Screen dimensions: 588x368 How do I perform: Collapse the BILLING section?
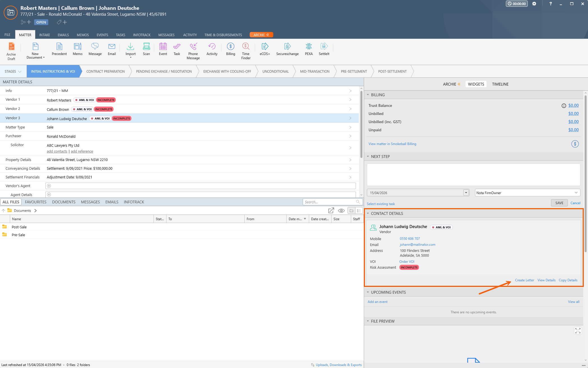point(368,95)
